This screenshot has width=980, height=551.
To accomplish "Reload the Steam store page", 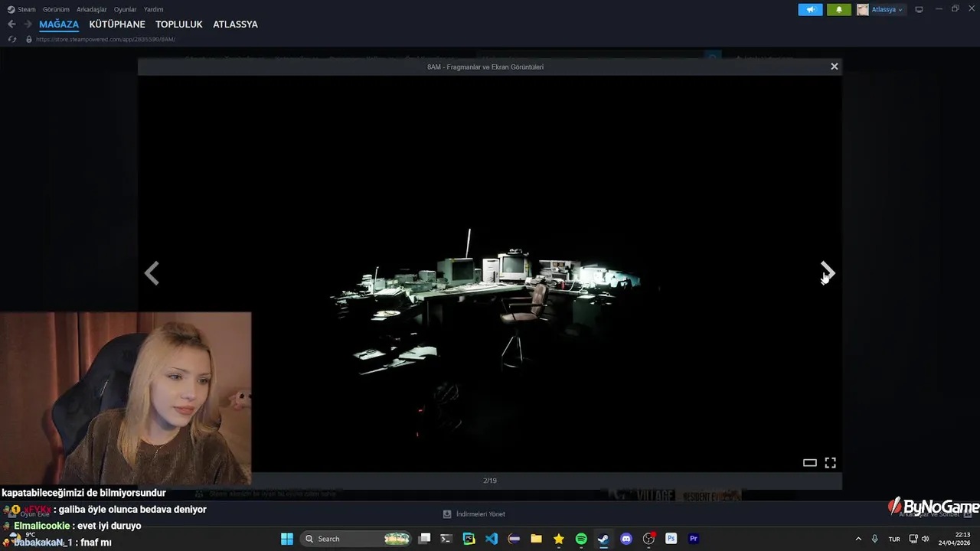I will pos(11,39).
